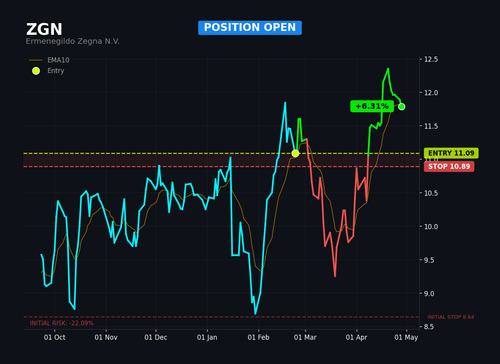Click the 01 Jan axis label

pyautogui.click(x=207, y=337)
